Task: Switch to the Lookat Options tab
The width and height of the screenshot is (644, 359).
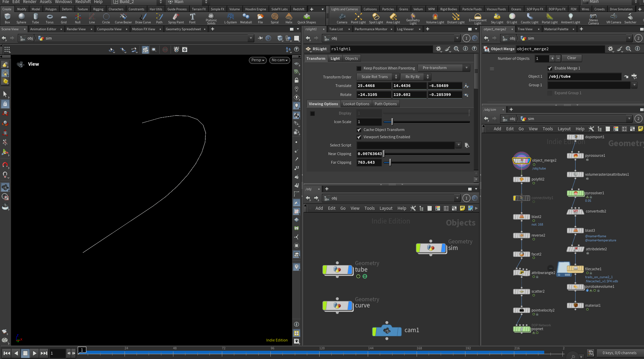Action: 356,104
